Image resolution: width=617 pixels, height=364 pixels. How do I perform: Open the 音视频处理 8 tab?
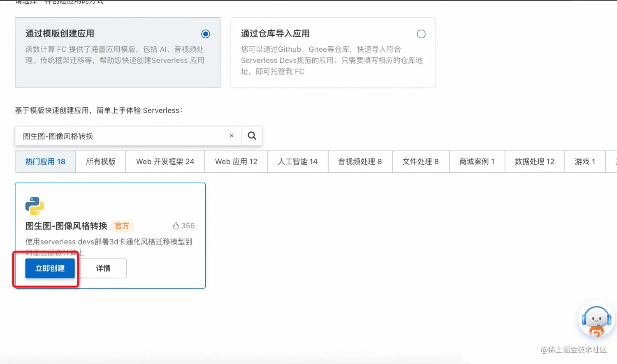click(x=360, y=161)
